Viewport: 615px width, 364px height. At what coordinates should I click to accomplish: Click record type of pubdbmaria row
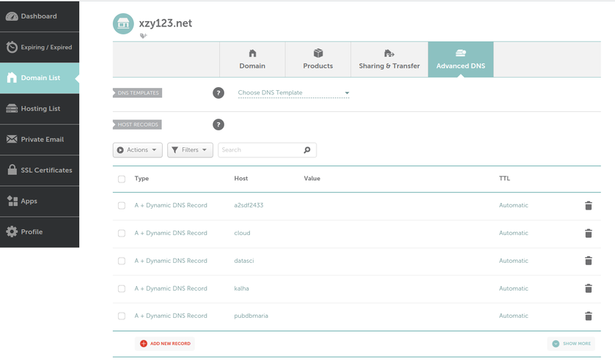click(171, 316)
